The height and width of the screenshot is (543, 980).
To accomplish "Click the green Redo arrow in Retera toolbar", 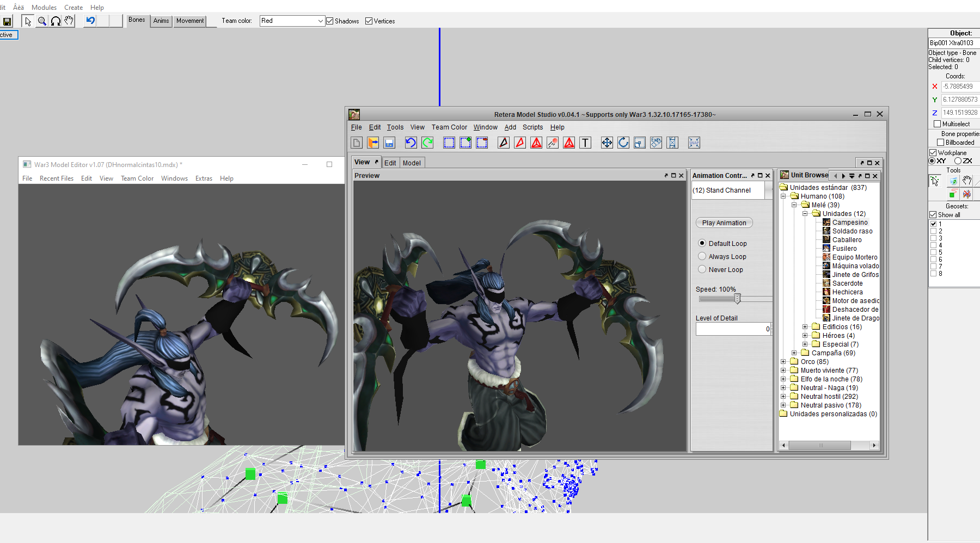I will (427, 143).
